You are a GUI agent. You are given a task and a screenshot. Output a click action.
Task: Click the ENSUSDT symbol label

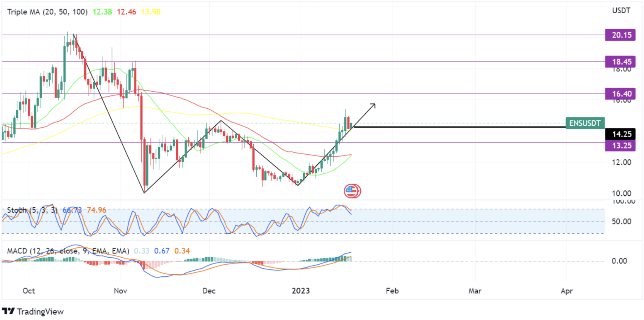[x=585, y=123]
